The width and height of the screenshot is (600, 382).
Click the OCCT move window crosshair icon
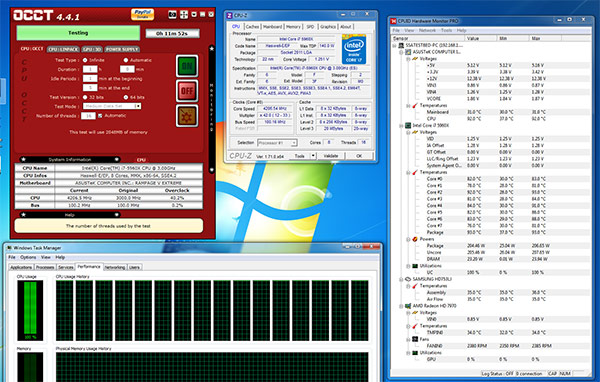pos(184,15)
